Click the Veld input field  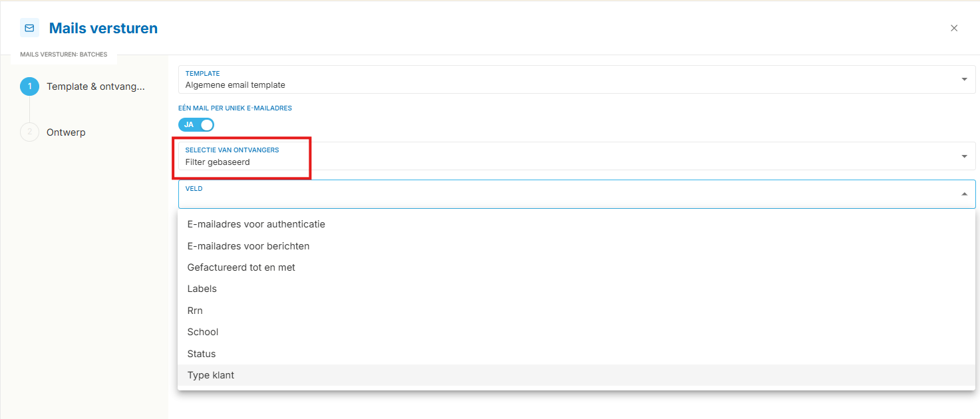pyautogui.click(x=577, y=194)
